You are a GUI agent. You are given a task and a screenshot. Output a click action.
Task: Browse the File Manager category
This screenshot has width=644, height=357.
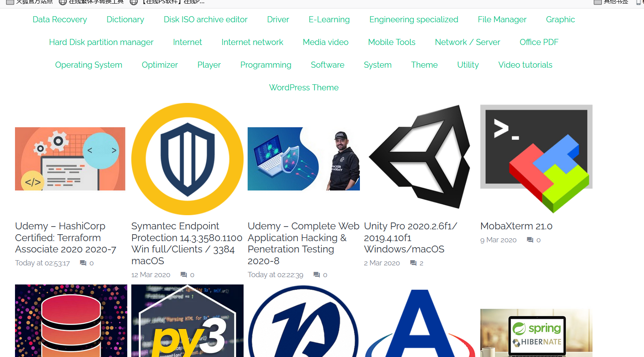(502, 19)
